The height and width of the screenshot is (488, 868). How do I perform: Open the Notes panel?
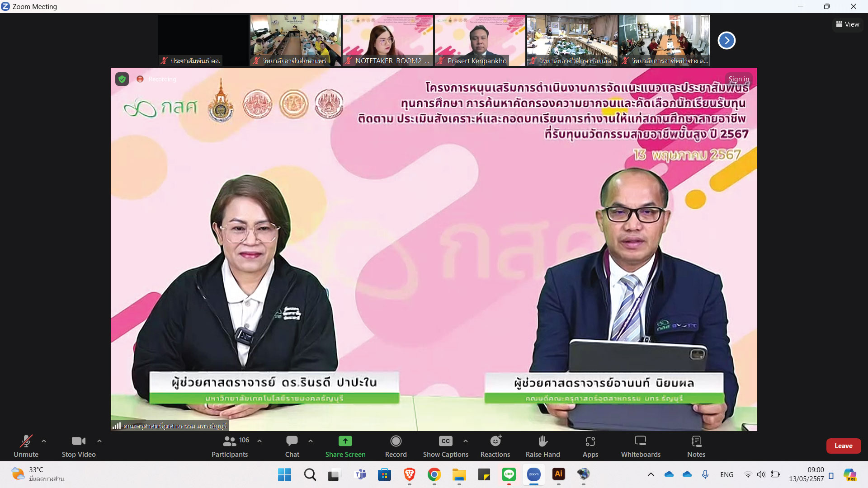696,446
